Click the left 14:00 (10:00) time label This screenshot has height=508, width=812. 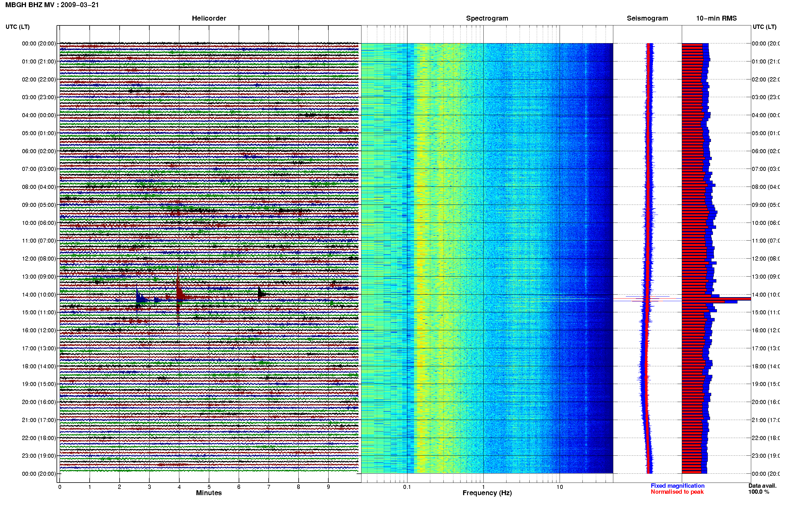[x=39, y=295]
